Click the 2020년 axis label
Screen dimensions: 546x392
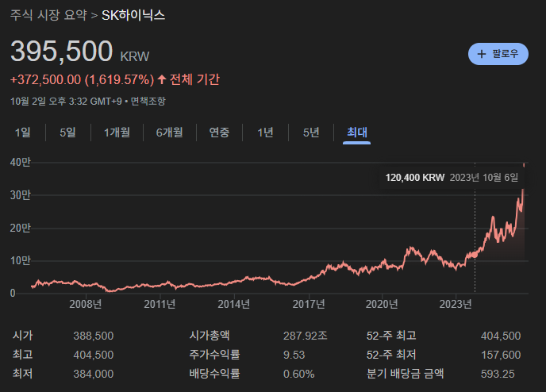[382, 304]
